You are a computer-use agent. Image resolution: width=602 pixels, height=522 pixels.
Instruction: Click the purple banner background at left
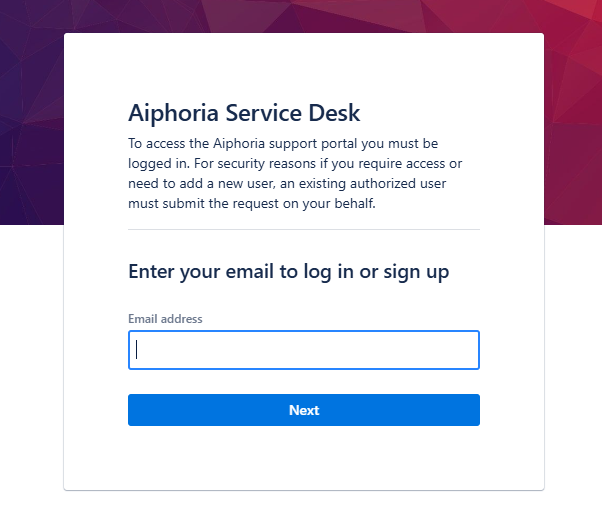pos(30,120)
